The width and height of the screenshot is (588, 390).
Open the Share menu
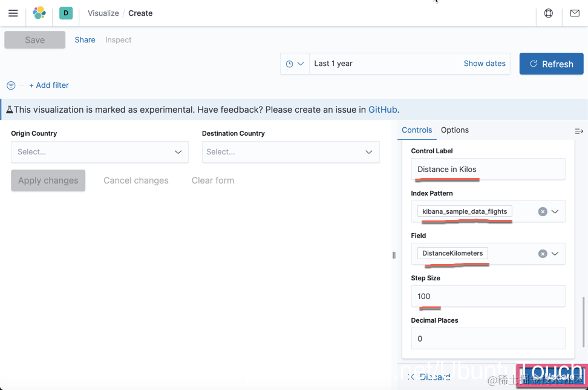[85, 40]
